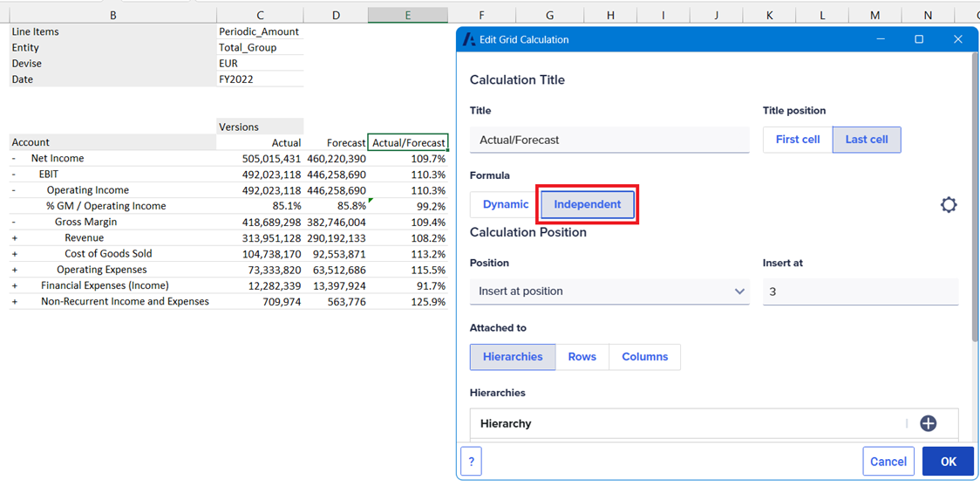Switch formula type to Dynamic

505,204
